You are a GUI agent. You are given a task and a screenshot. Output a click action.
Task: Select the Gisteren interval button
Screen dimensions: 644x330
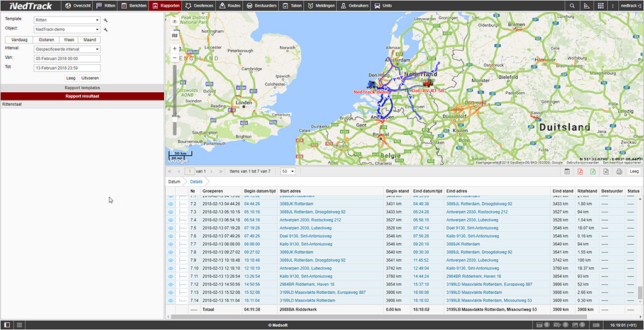pos(47,40)
